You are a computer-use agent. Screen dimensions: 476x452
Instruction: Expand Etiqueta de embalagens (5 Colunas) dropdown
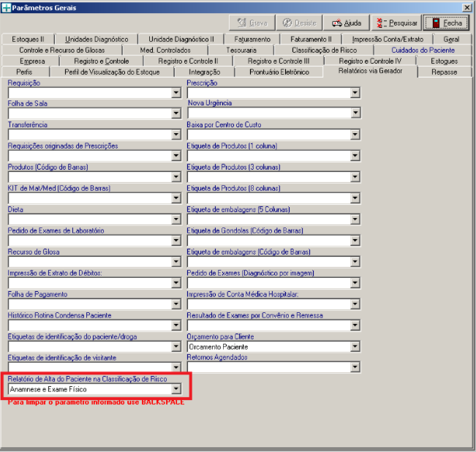[x=355, y=219]
